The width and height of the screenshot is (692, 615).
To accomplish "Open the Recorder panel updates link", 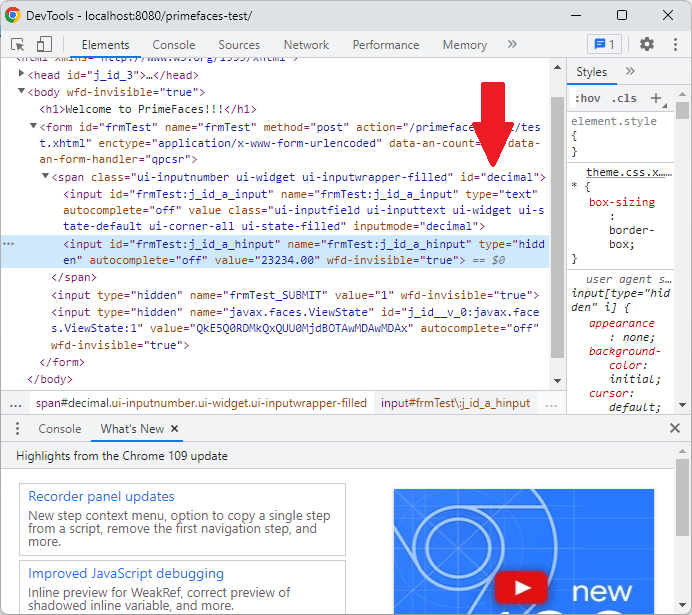I will pos(101,496).
